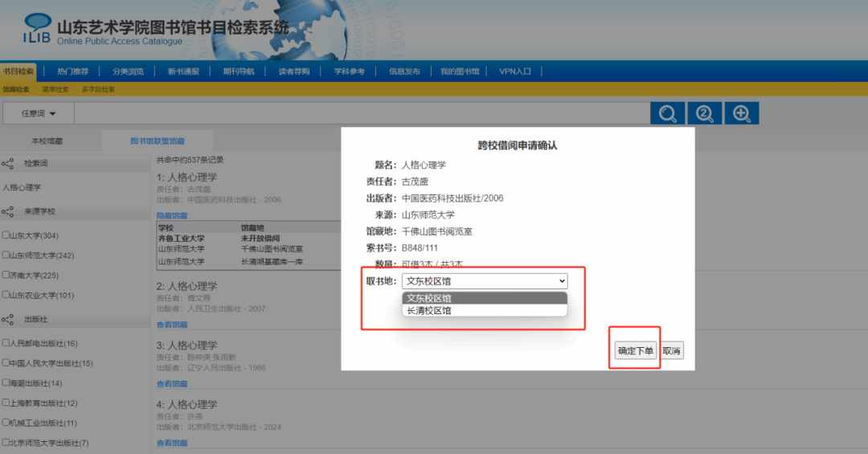Open the 我的图书馆 menu item

click(x=459, y=72)
